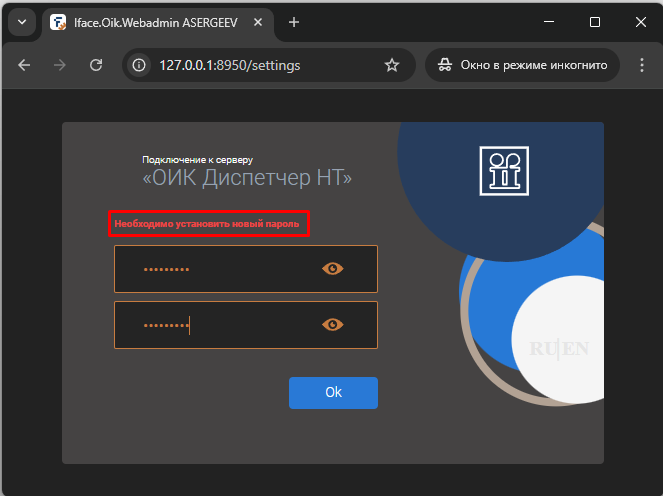Go back to the previous page
Viewport: 663px width, 496px height.
[25, 65]
